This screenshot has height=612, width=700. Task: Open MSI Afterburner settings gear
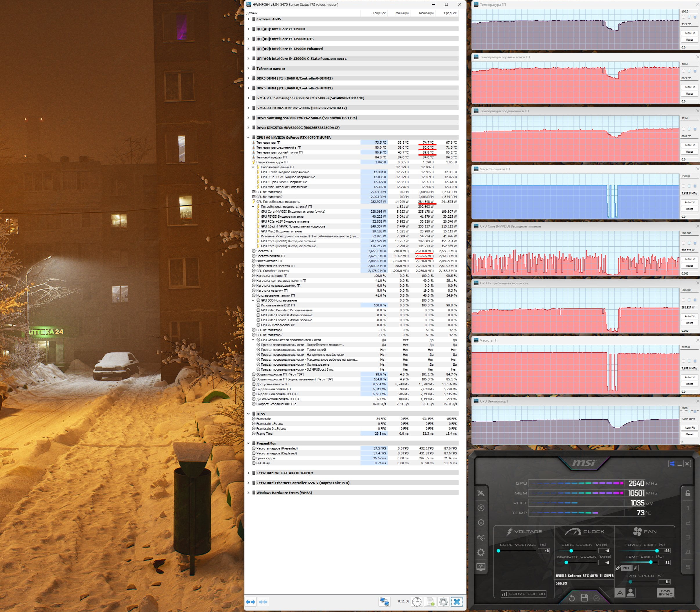481,553
